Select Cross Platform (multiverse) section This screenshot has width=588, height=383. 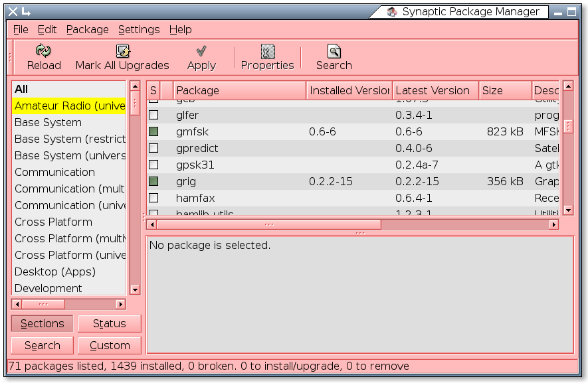(69, 238)
